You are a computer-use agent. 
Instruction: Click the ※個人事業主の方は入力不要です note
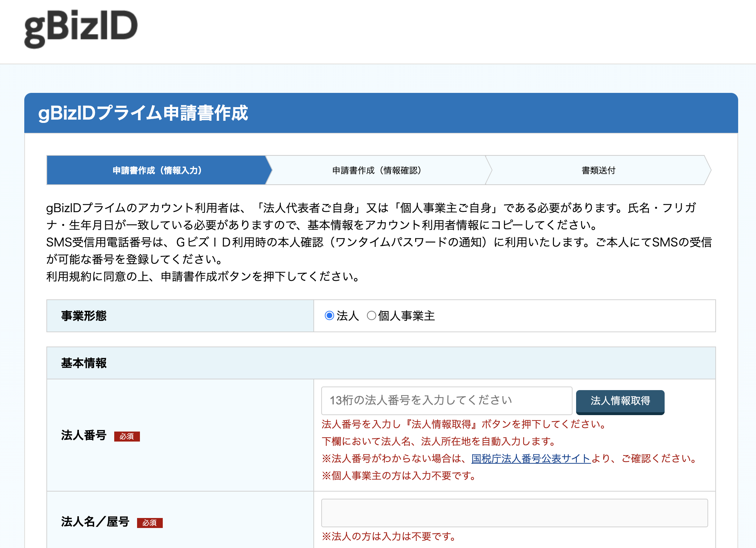click(399, 476)
